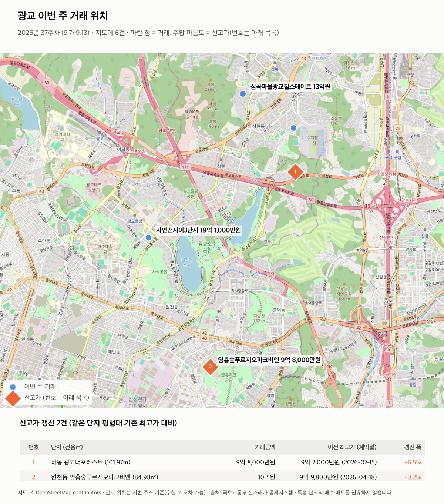Click the "광교호수공원" label on the map
Viewport: 444px width, 504px height.
click(x=207, y=247)
